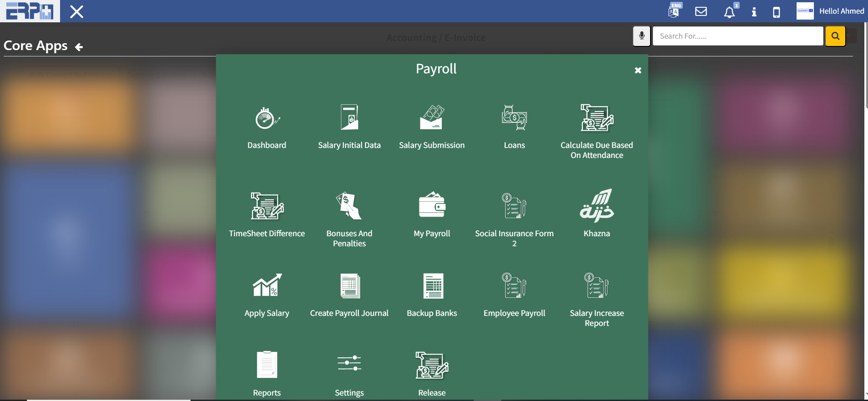Open Create Payroll Journal
This screenshot has width=868, height=401.
click(x=349, y=286)
